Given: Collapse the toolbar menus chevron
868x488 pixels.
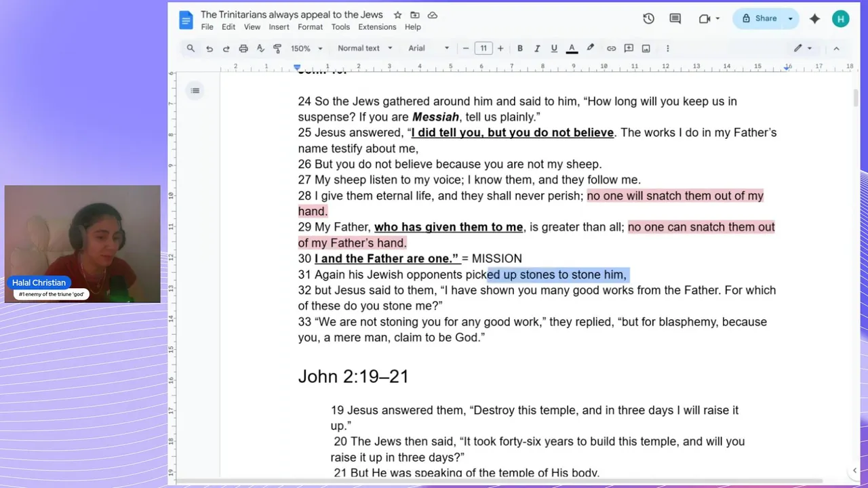Looking at the screenshot, I should click(x=836, y=48).
